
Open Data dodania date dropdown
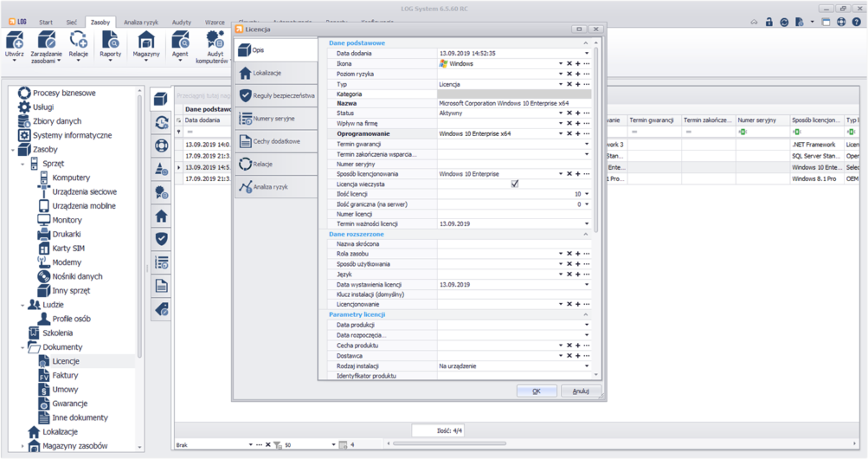[x=587, y=54]
